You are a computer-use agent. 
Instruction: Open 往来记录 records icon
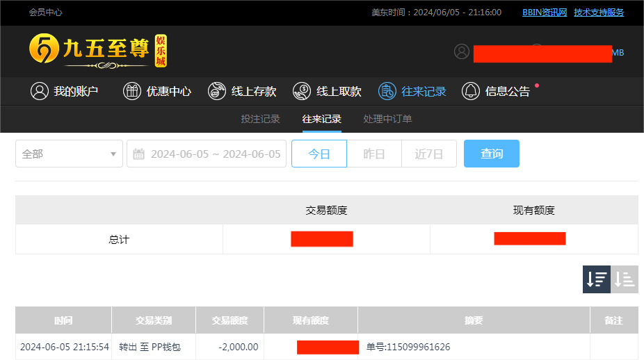[x=387, y=91]
